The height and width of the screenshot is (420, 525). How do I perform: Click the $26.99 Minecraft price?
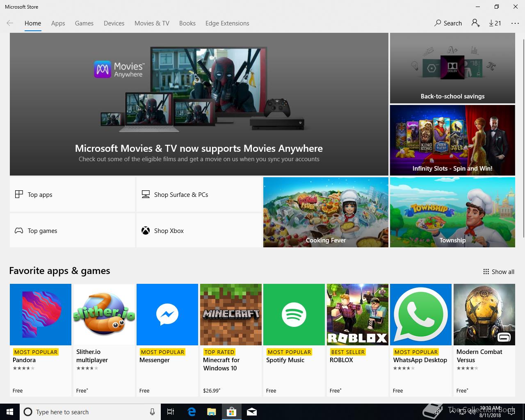point(211,390)
